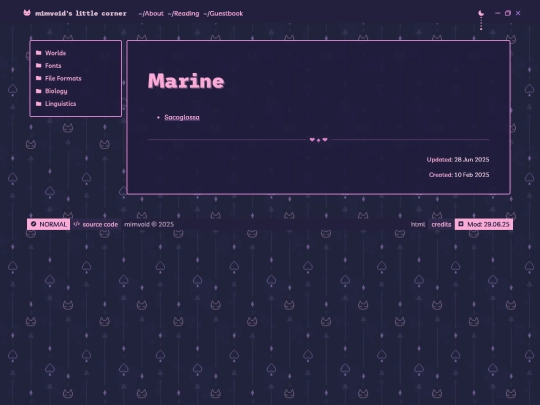Click the restore window icon
The height and width of the screenshot is (405, 540).
coord(508,13)
